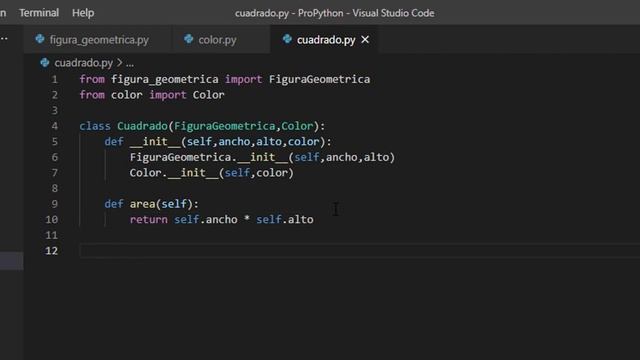Expand the breadcrumb ellipsis symbol list
The height and width of the screenshot is (360, 640).
click(130, 63)
